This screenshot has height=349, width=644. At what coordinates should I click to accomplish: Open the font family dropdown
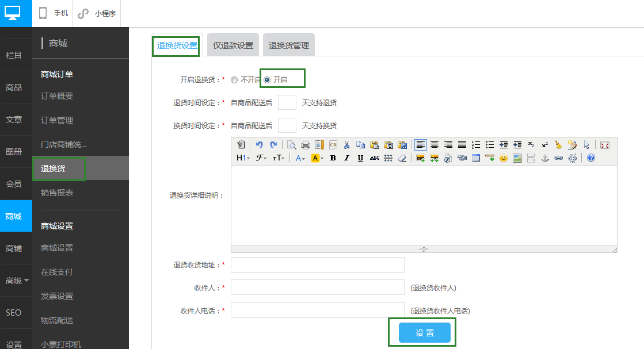(x=261, y=158)
